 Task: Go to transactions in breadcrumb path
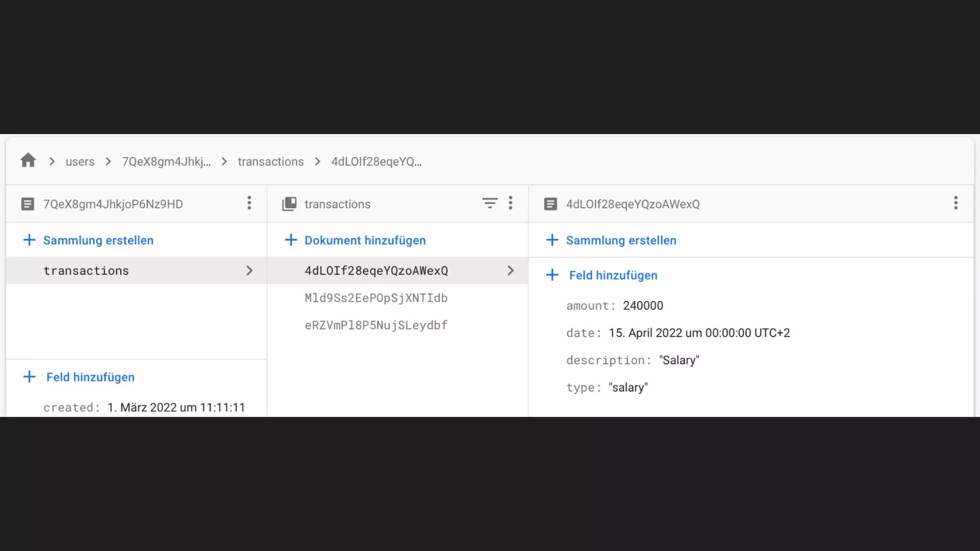[x=270, y=162]
